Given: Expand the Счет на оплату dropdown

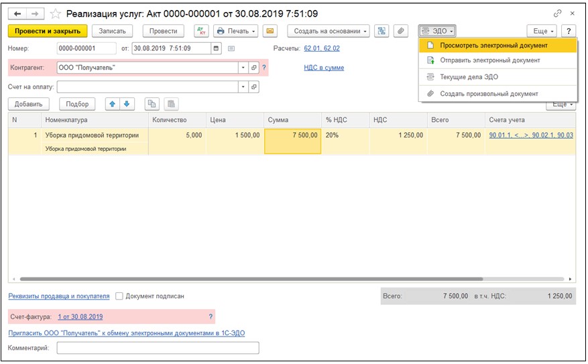Looking at the screenshot, I should click(x=242, y=87).
